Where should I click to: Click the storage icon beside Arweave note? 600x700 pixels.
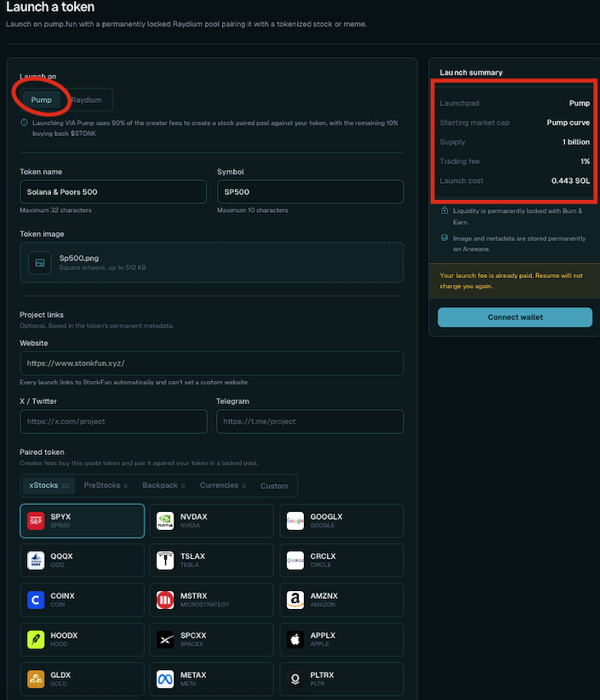point(444,237)
